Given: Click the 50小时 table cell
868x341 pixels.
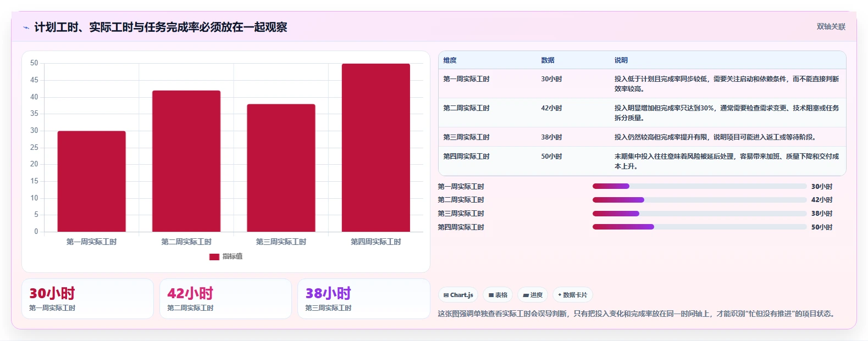Looking at the screenshot, I should click(x=551, y=156).
